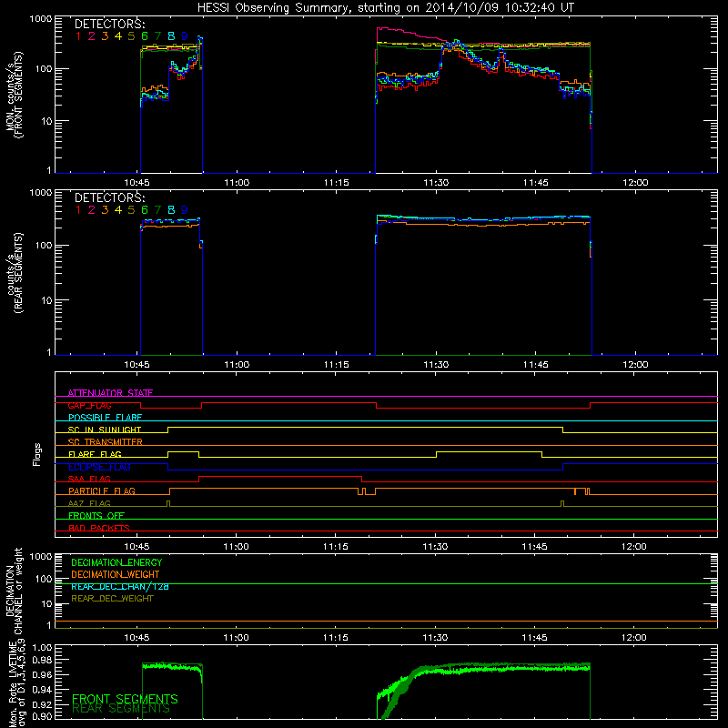Click the REAR_DEC_CHAN/128 legend entry
Image resolution: width=728 pixels, height=728 pixels.
click(x=120, y=587)
